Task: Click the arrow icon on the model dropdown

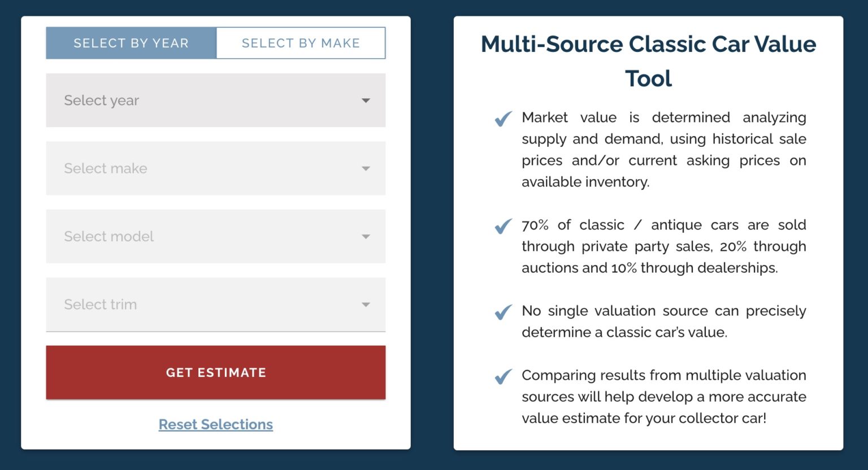Action: pos(366,237)
